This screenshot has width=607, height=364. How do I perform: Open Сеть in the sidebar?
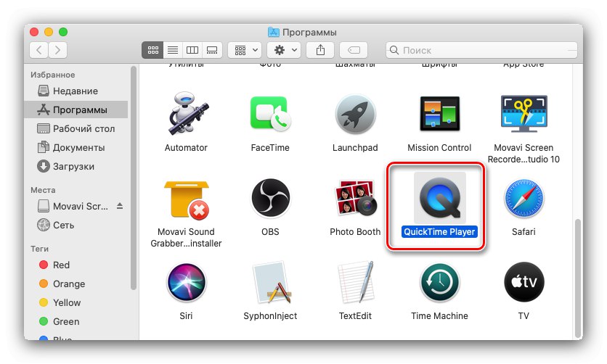pos(76,226)
